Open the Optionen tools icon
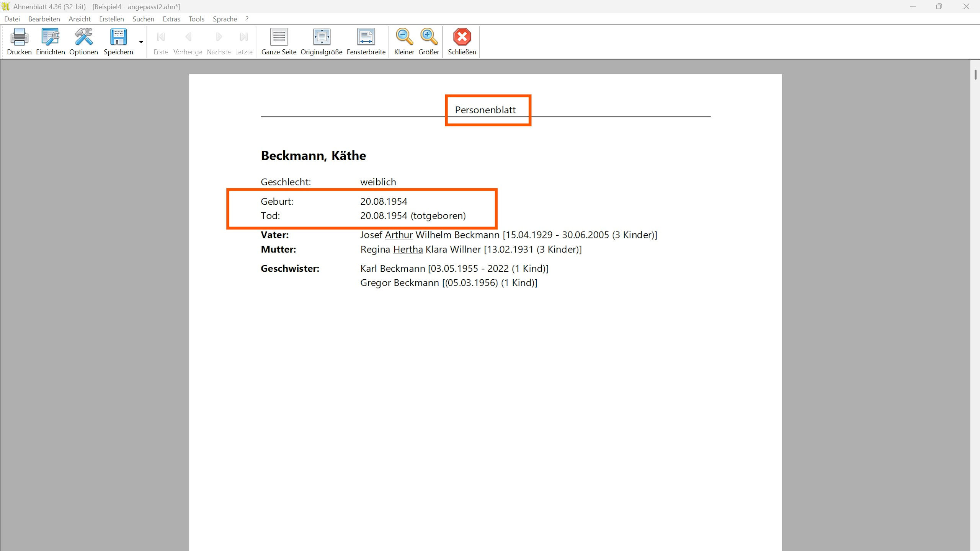The image size is (980, 551). click(x=83, y=37)
